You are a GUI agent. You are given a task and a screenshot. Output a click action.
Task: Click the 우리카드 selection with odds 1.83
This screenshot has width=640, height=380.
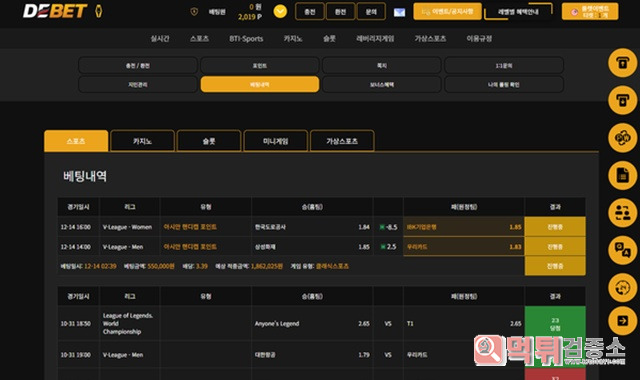(464, 247)
